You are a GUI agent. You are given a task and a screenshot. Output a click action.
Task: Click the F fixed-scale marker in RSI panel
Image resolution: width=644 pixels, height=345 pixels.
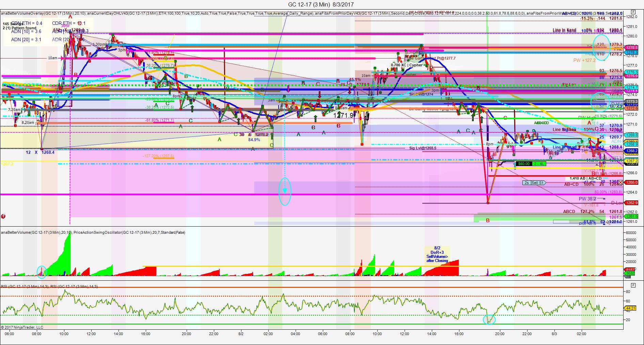633,285
